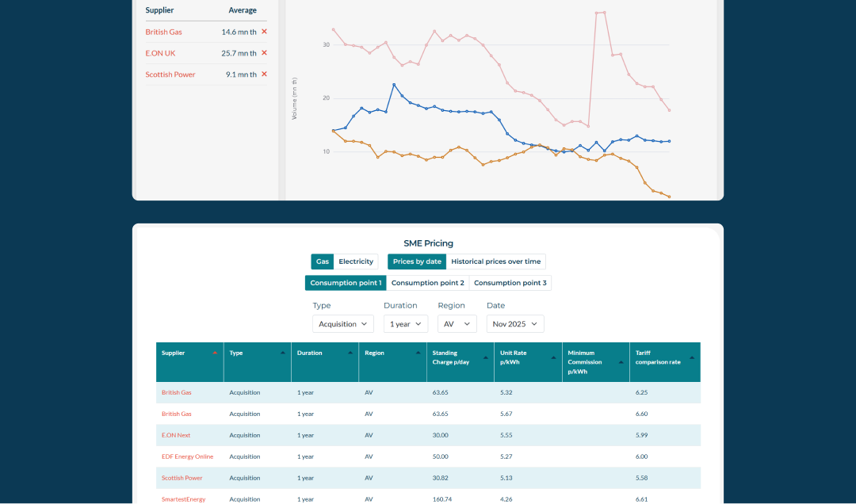
Task: Open the Date dropdown showing Nov 2025
Action: pos(515,324)
